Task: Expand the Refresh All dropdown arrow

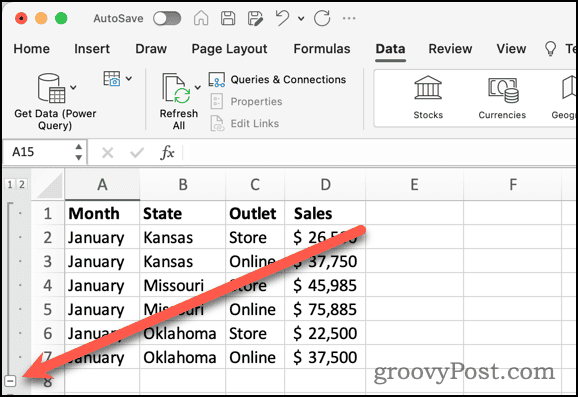Action: (198, 87)
